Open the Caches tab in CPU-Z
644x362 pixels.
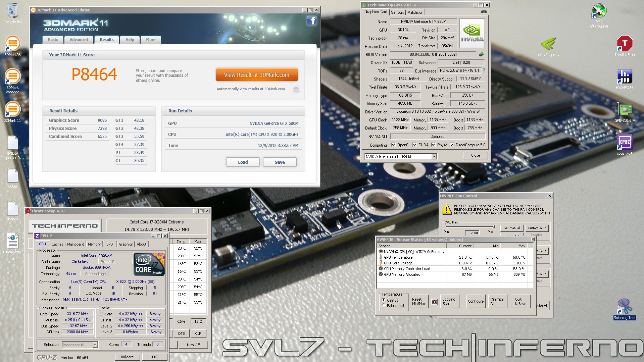[57, 244]
